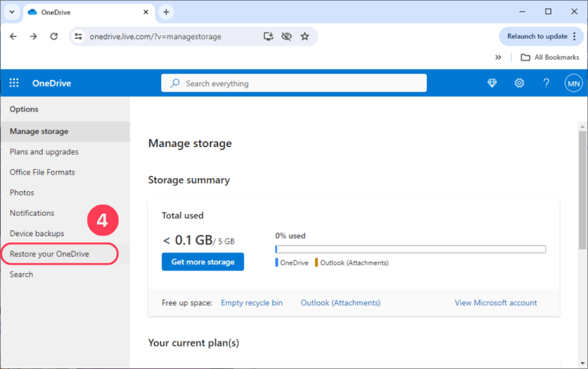The height and width of the screenshot is (369, 588).
Task: Open the browser's three-dot menu
Action: coord(573,36)
